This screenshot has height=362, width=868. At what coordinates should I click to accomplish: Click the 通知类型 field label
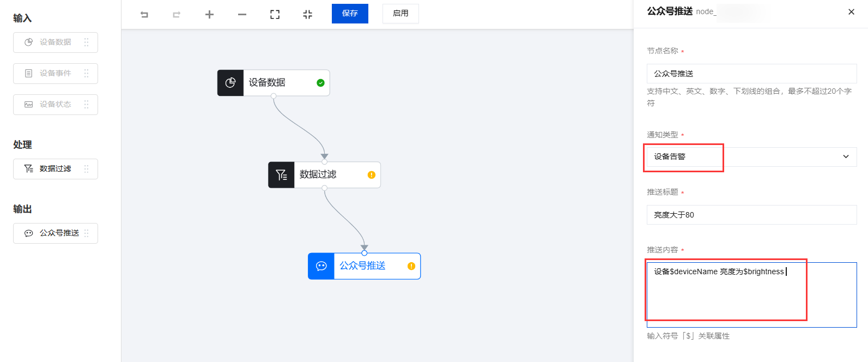tap(663, 135)
